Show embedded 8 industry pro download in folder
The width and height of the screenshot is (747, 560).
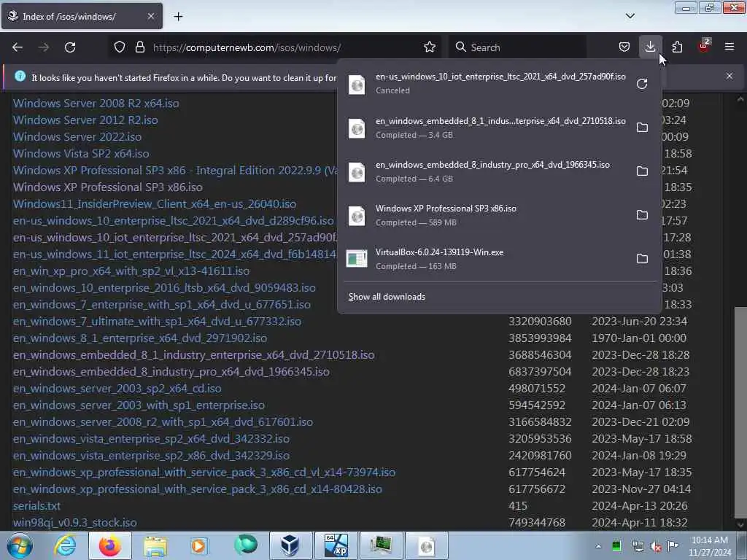pyautogui.click(x=642, y=171)
